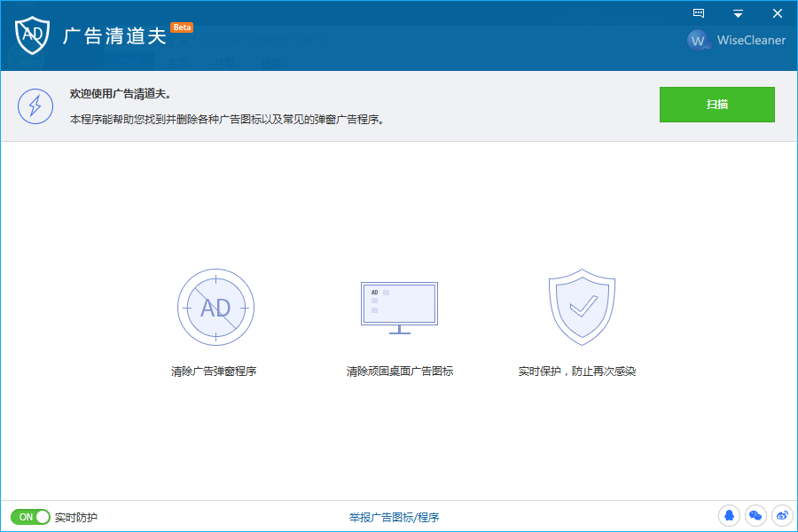Expand the title bar dropdown menu arrow
The height and width of the screenshot is (532, 798).
pos(738,14)
